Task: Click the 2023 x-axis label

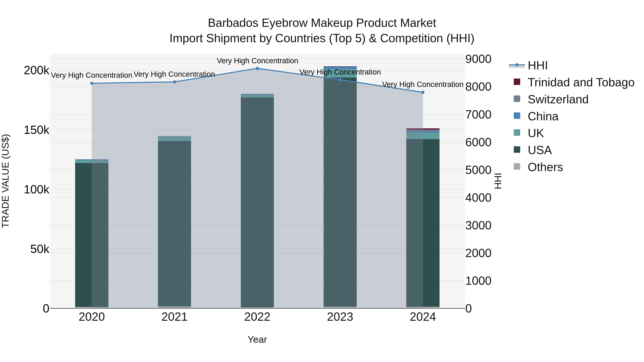Action: tap(340, 317)
